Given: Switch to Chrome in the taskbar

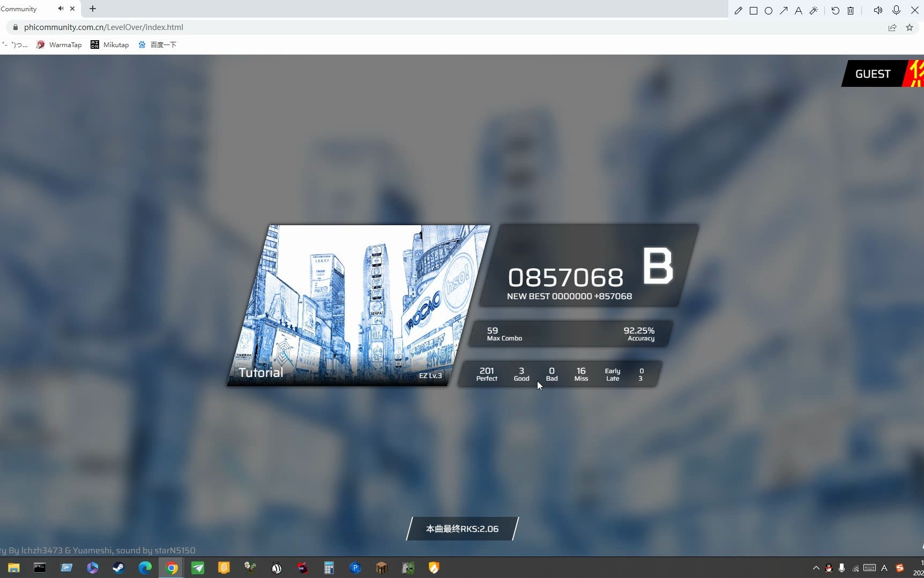Looking at the screenshot, I should point(172,568).
